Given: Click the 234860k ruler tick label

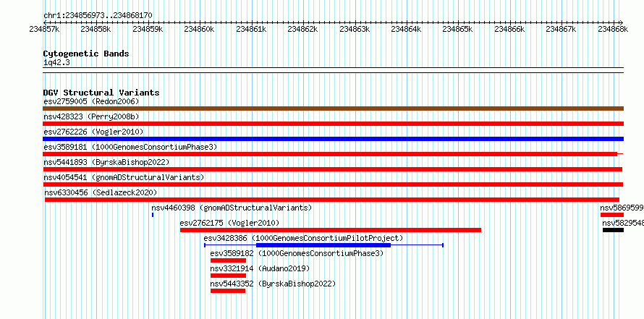Looking at the screenshot, I should pyautogui.click(x=199, y=29).
